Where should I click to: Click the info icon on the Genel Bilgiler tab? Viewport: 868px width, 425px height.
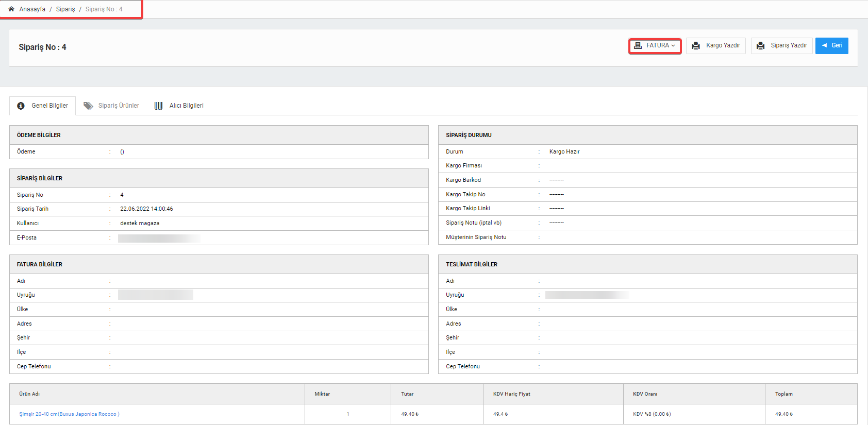(x=21, y=106)
